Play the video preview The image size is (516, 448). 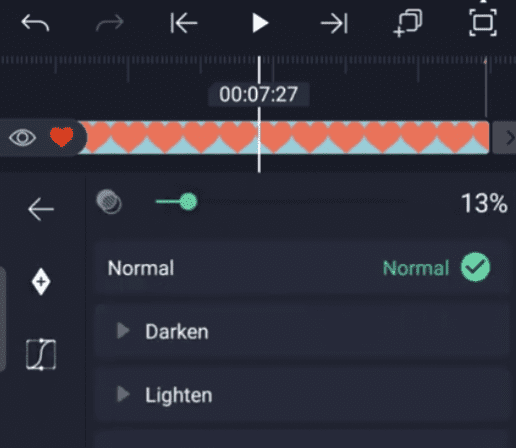point(260,23)
